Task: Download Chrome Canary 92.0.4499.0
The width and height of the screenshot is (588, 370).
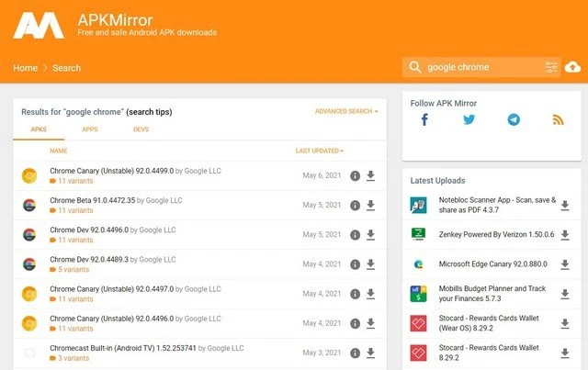Action: click(370, 175)
